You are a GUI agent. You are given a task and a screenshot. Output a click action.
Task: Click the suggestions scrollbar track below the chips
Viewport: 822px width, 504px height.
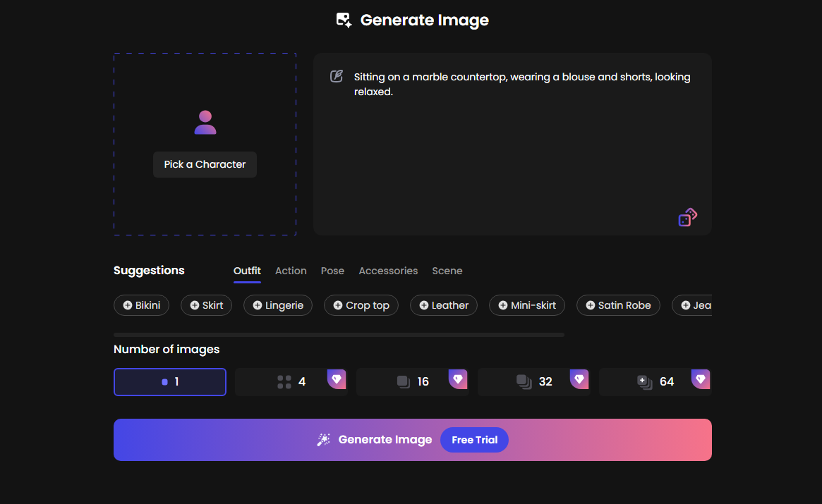click(339, 334)
